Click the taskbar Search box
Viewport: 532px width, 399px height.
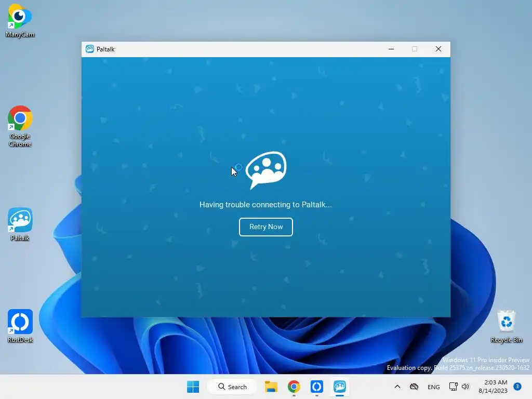point(232,387)
